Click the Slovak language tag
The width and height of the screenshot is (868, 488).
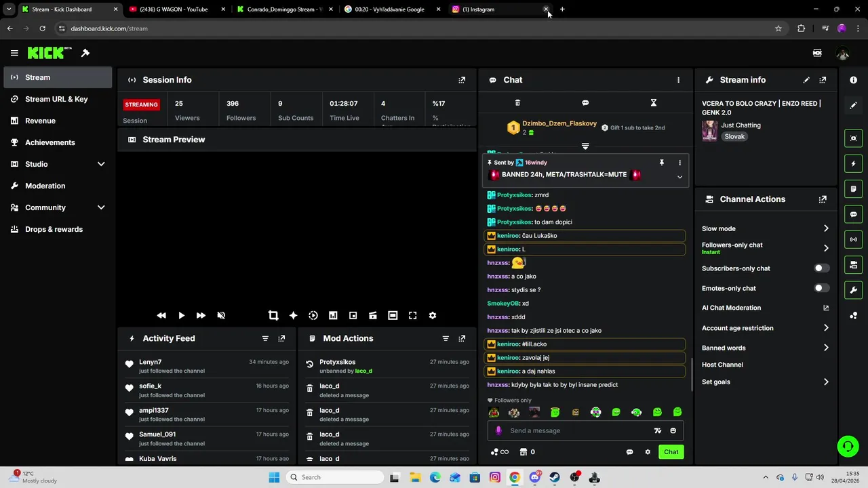(x=734, y=136)
